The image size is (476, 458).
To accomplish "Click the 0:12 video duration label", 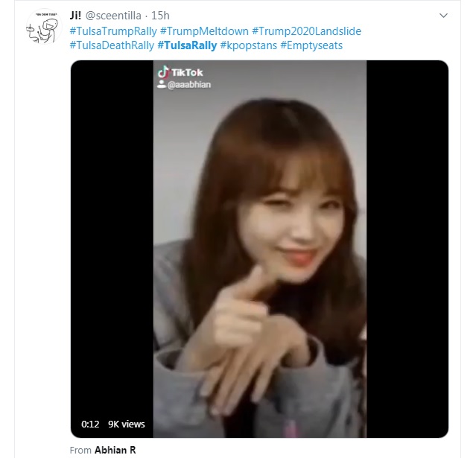I will tap(90, 424).
